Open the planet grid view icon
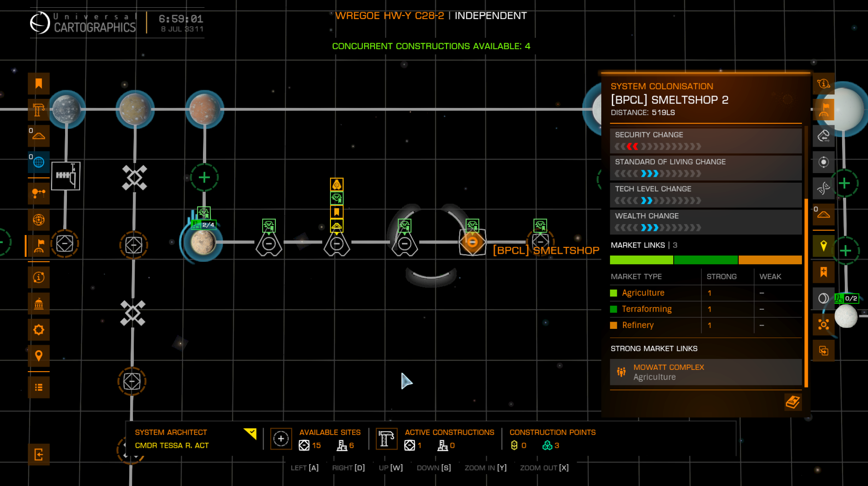The image size is (868, 486). 39,220
